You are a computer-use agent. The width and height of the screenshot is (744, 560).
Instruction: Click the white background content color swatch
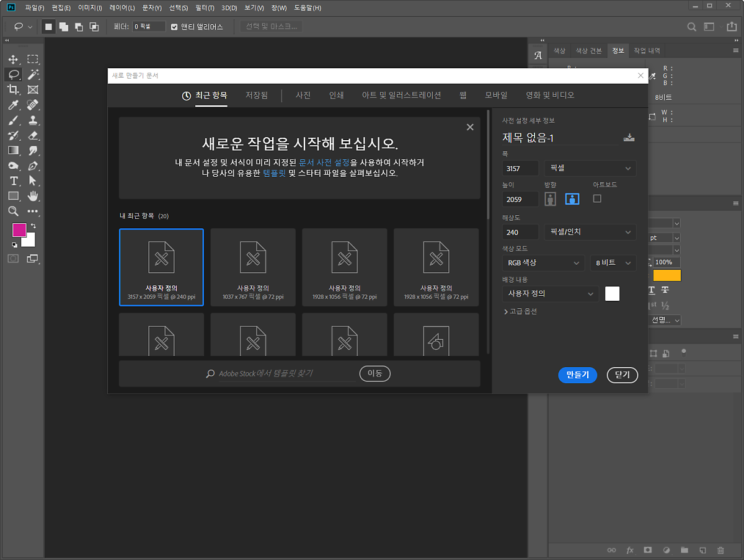point(612,294)
